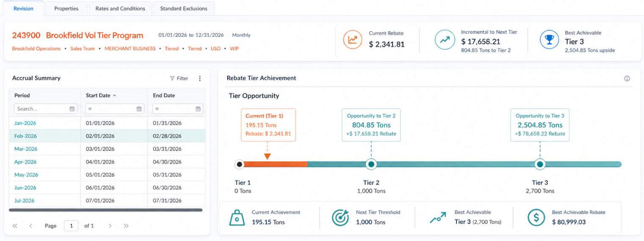Go to the next page
The width and height of the screenshot is (644, 241).
[110, 226]
